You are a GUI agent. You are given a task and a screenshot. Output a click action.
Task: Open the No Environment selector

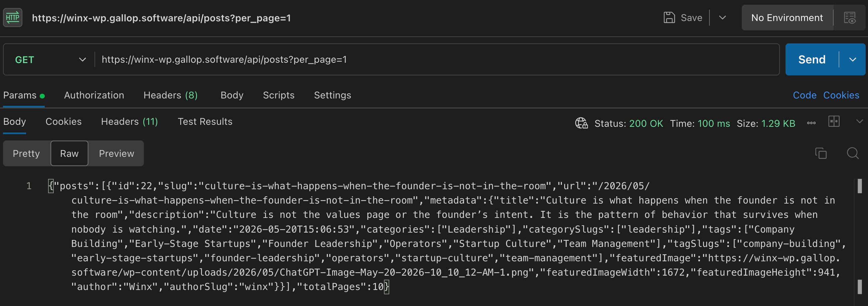787,17
